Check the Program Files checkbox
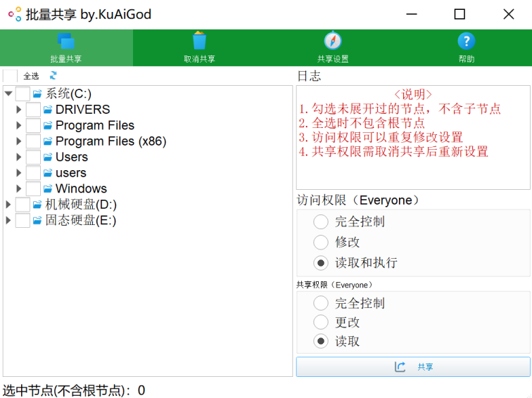The width and height of the screenshot is (532, 398). pyautogui.click(x=33, y=125)
